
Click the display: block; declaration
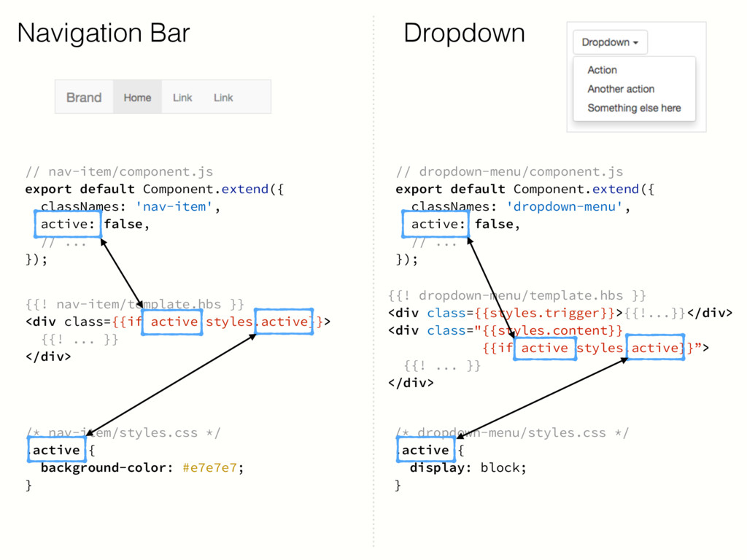[468, 467]
